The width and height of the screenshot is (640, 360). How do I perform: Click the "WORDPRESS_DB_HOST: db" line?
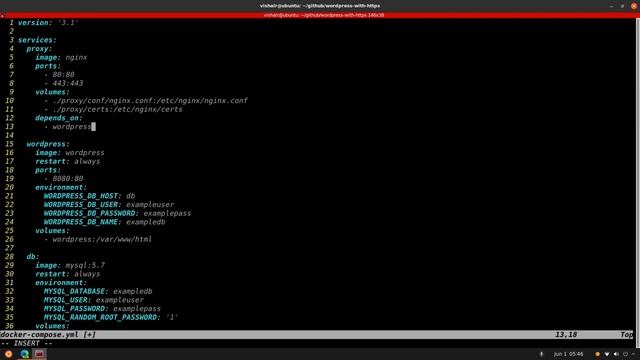[x=89, y=196]
